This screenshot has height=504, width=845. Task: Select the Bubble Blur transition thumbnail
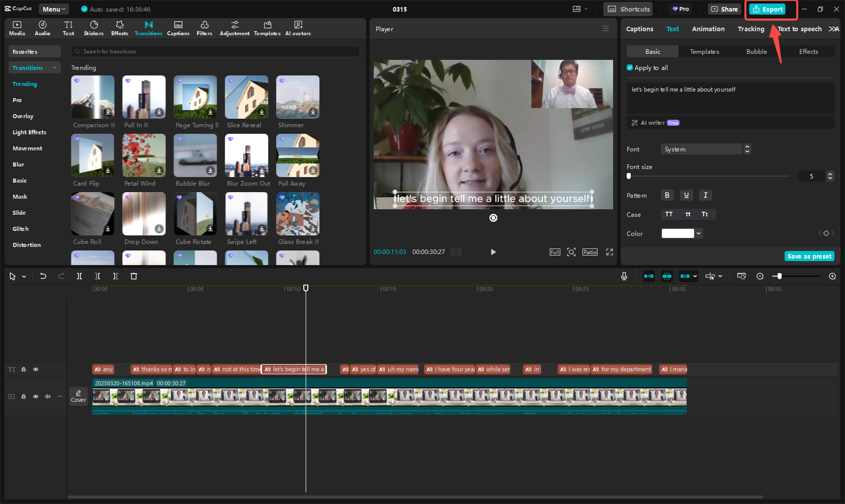point(195,155)
